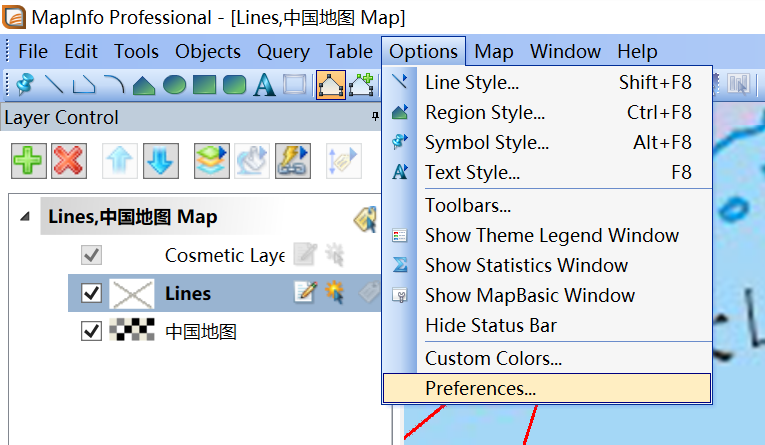Select the Ellipse tool
Viewport: 765px width, 445px height.
(174, 84)
